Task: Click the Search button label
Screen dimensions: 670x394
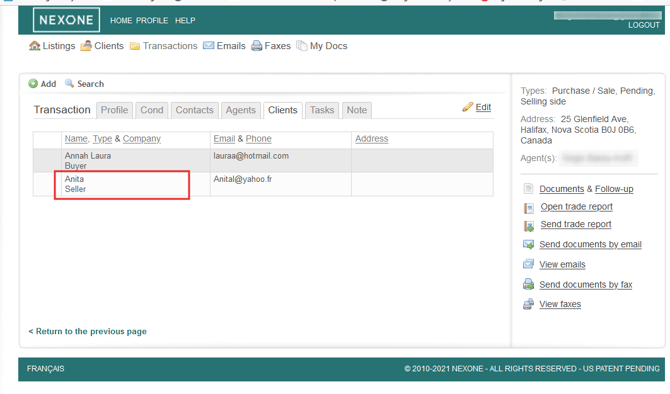Action: 91,84
